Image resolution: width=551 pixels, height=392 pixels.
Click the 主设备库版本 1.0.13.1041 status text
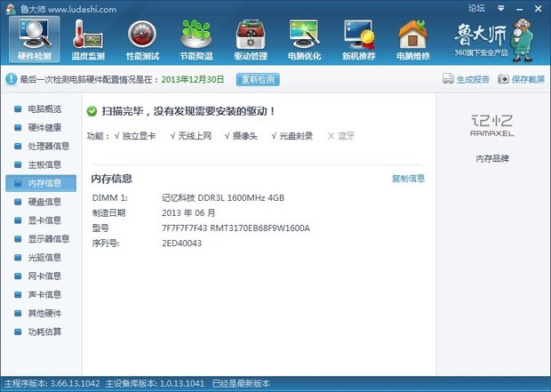[x=155, y=384]
